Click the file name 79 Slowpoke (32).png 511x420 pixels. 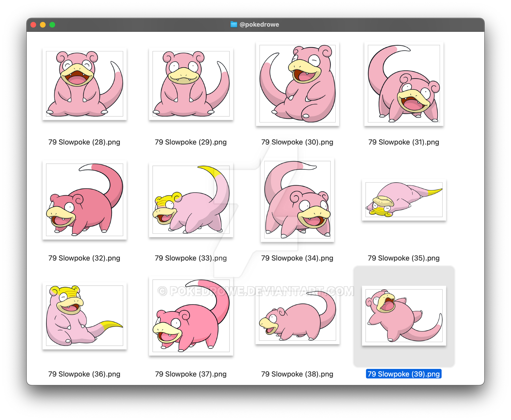coord(84,258)
